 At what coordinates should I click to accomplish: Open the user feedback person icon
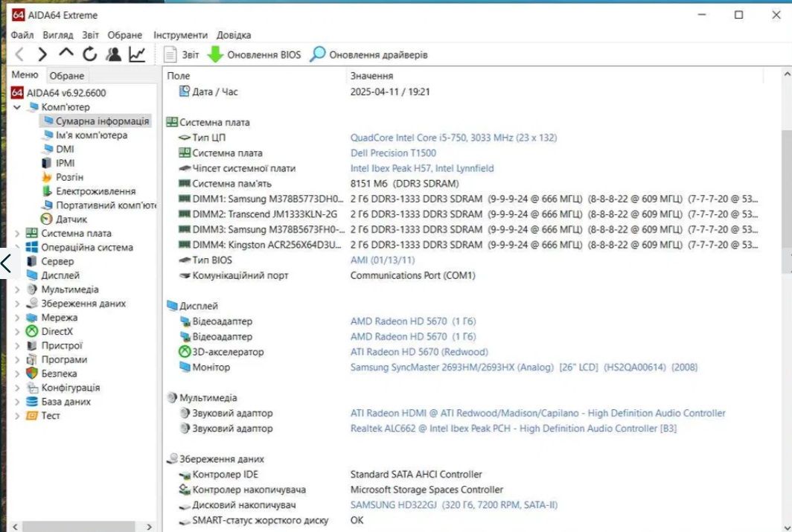114,54
